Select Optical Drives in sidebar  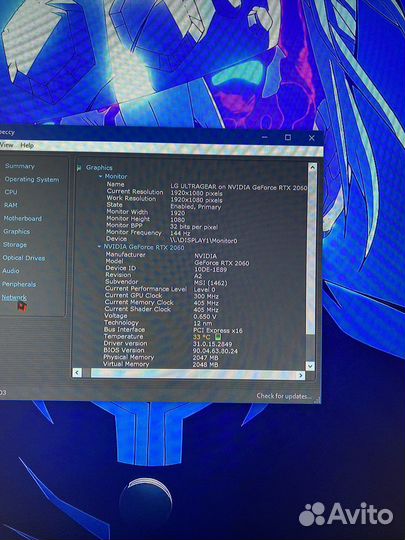pyautogui.click(x=23, y=258)
